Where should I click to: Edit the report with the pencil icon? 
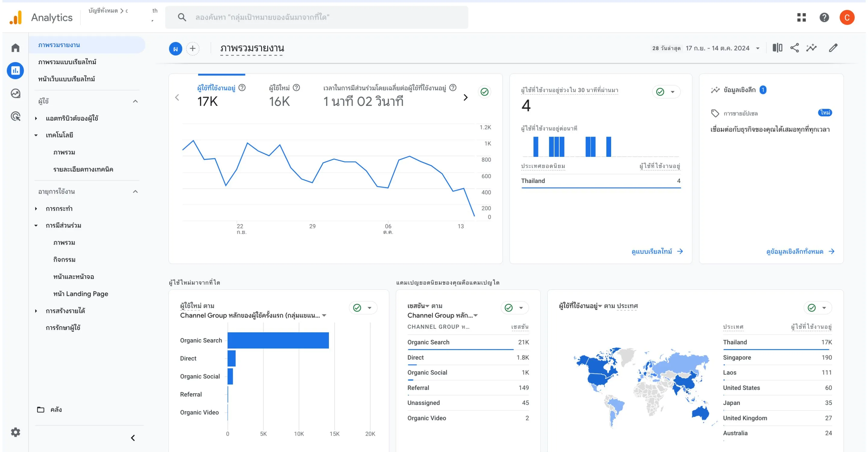click(833, 48)
